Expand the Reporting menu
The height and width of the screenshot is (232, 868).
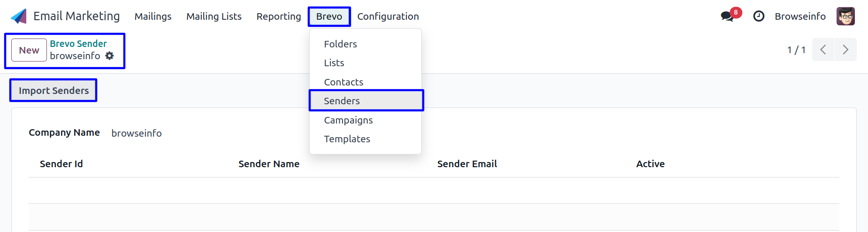(x=279, y=16)
